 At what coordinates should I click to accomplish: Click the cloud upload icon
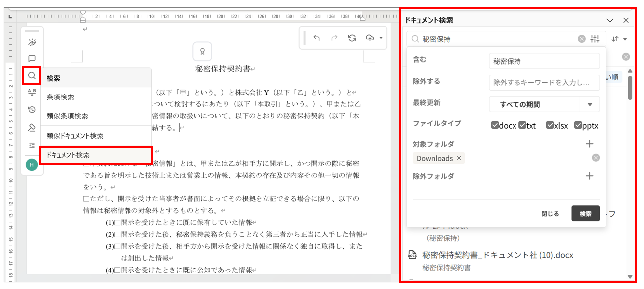(370, 38)
